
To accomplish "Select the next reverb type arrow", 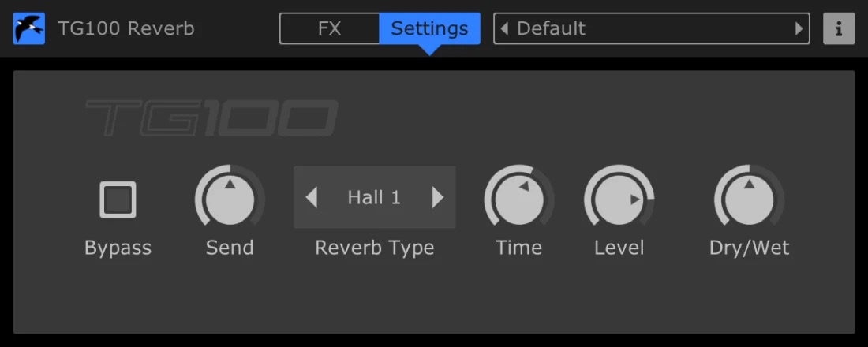I will pyautogui.click(x=438, y=197).
